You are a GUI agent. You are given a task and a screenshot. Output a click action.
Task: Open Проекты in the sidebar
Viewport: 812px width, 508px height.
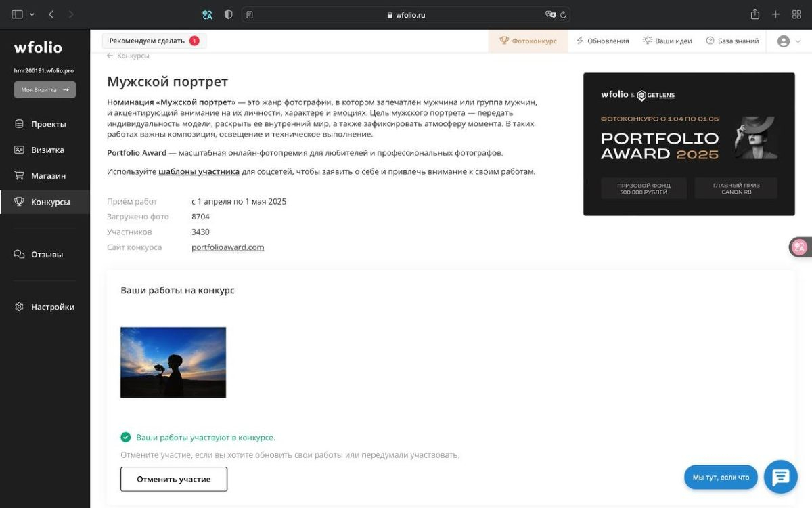coord(45,124)
